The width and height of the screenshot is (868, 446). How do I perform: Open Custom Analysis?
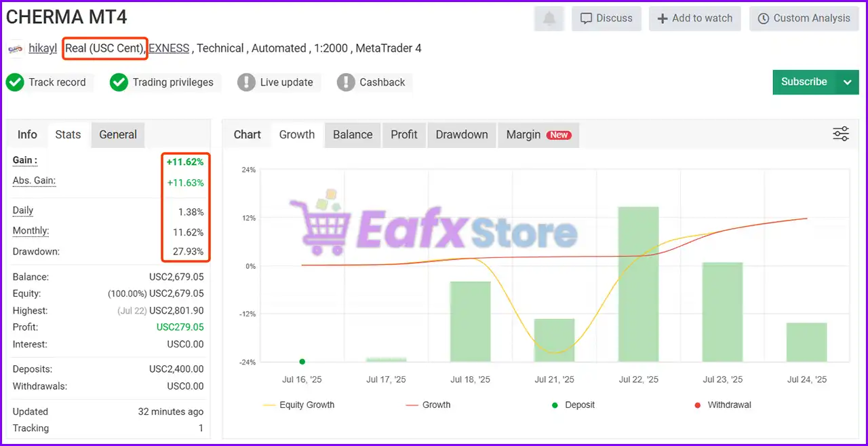click(x=804, y=19)
